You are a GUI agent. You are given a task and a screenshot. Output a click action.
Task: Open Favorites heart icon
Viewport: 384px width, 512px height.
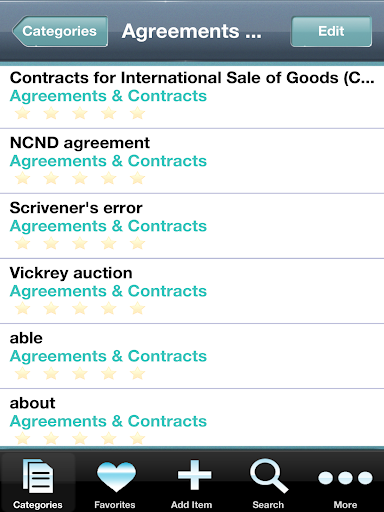click(116, 477)
